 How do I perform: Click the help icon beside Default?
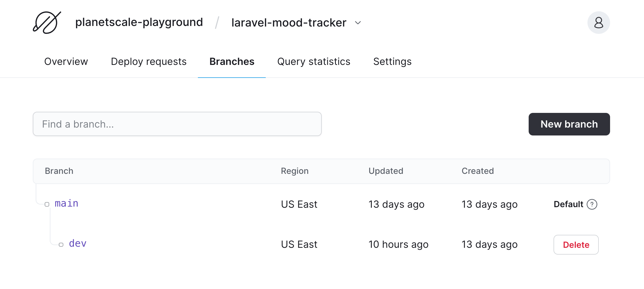click(x=592, y=204)
